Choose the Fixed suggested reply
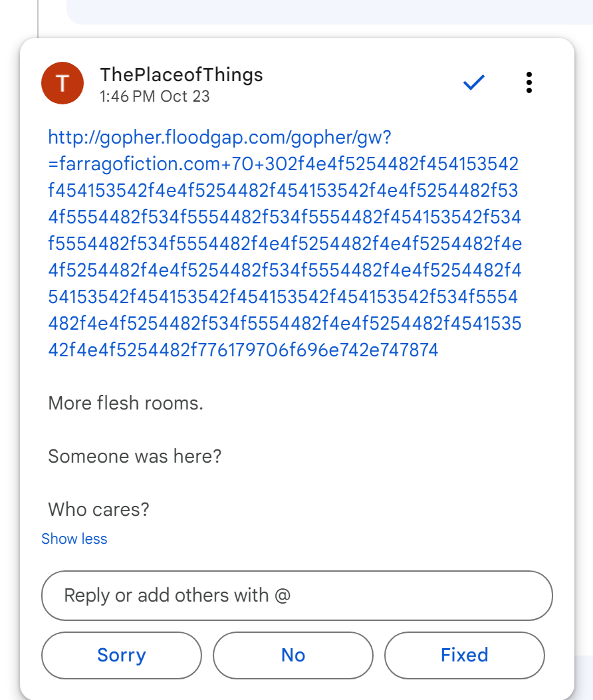The height and width of the screenshot is (700, 593). 464,655
